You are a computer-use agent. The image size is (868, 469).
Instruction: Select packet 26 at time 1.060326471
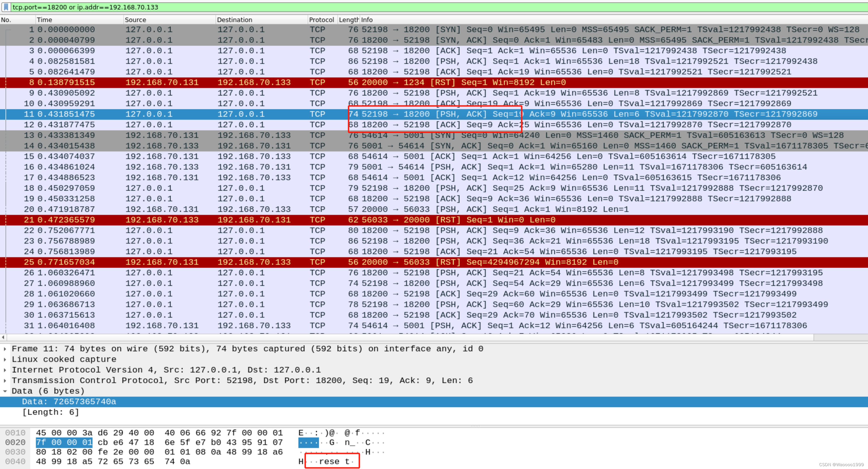(x=434, y=273)
